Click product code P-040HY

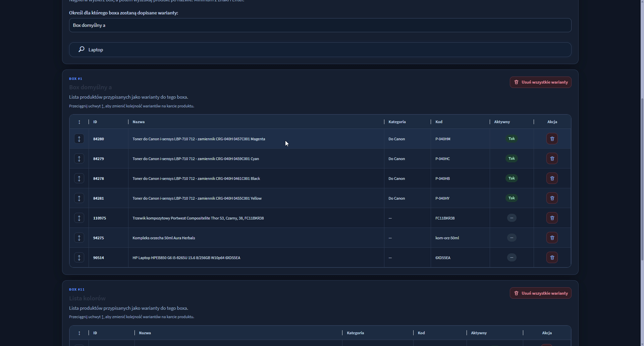tap(442, 198)
